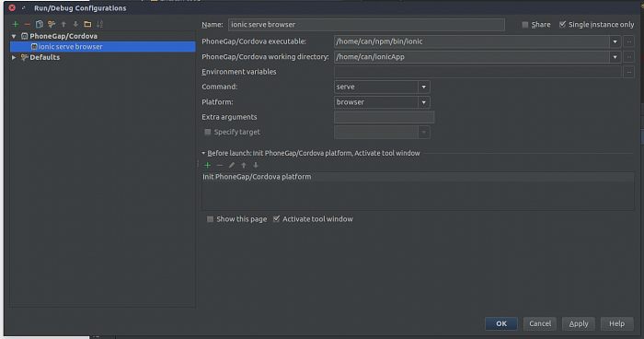
Task: Create new folder icon in toolbar
Action: (87, 24)
